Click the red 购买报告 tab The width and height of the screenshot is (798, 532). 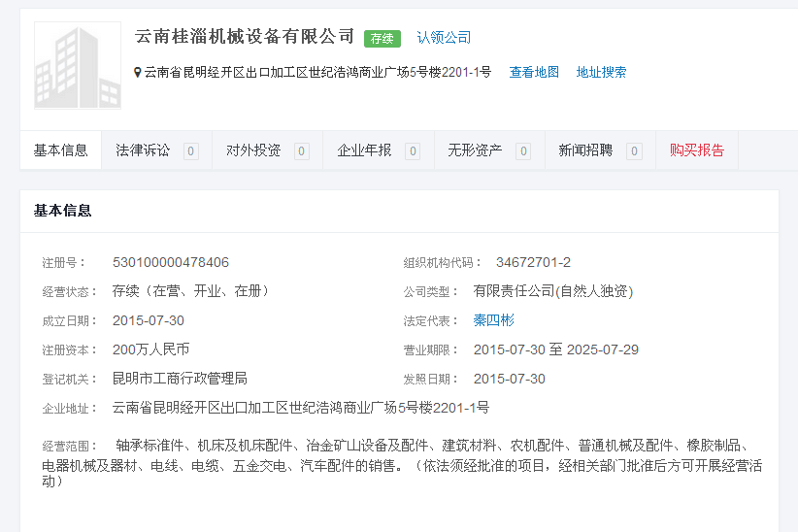[697, 150]
